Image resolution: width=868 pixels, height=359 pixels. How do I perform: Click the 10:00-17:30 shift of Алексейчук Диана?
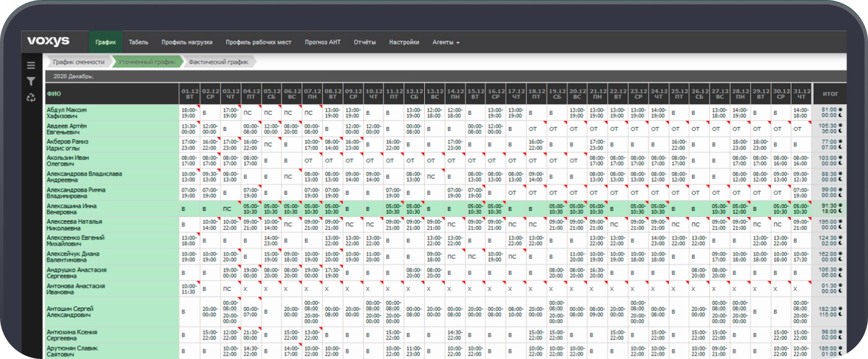801,256
